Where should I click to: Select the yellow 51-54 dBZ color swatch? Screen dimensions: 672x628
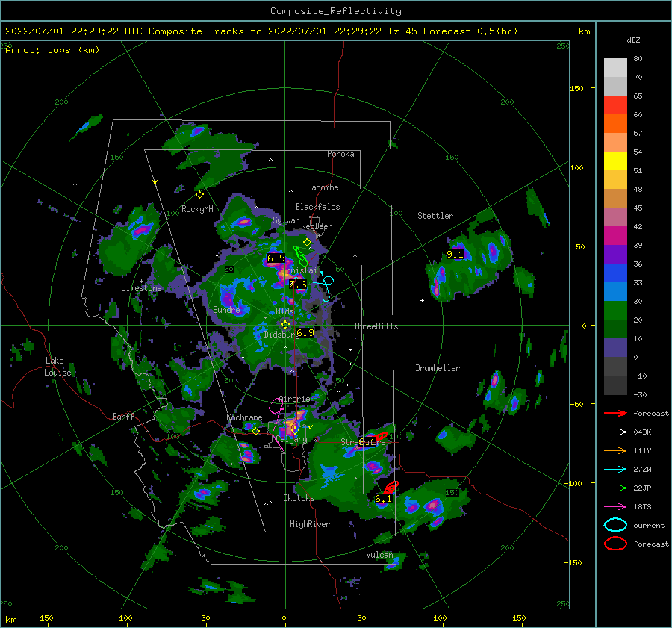click(615, 161)
